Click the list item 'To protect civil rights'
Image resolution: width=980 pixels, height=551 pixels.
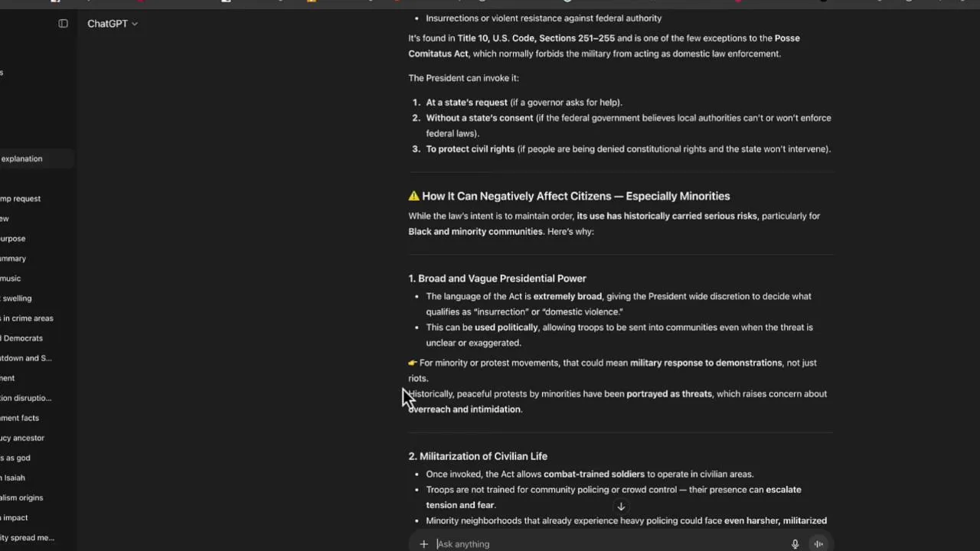[x=628, y=149]
